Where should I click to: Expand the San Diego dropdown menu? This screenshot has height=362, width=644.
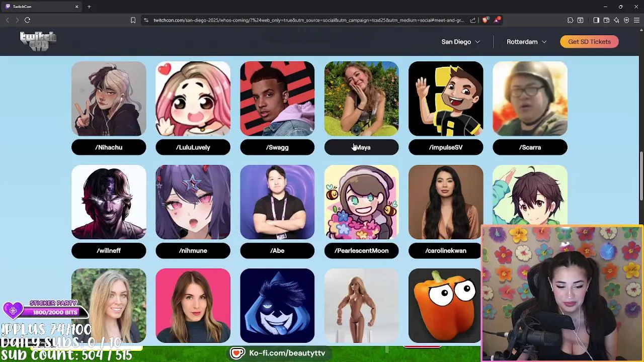(460, 42)
